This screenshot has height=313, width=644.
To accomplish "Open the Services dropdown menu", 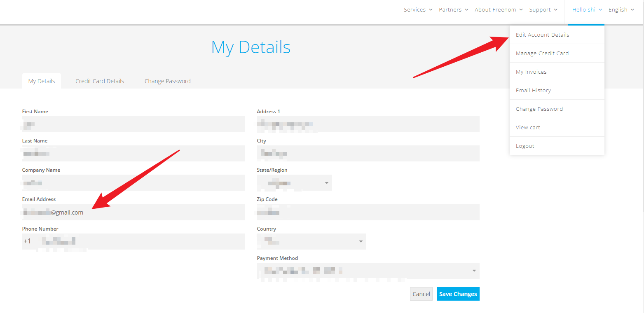I will click(418, 10).
